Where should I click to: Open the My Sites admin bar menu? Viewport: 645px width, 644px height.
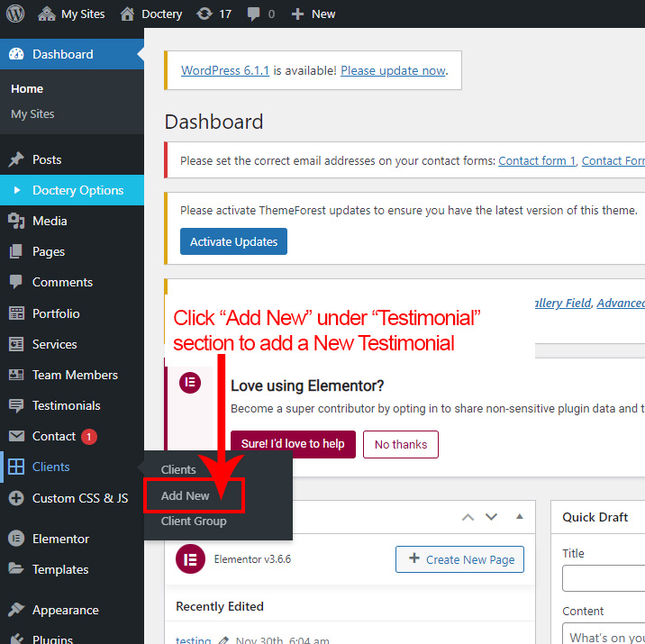coord(72,14)
